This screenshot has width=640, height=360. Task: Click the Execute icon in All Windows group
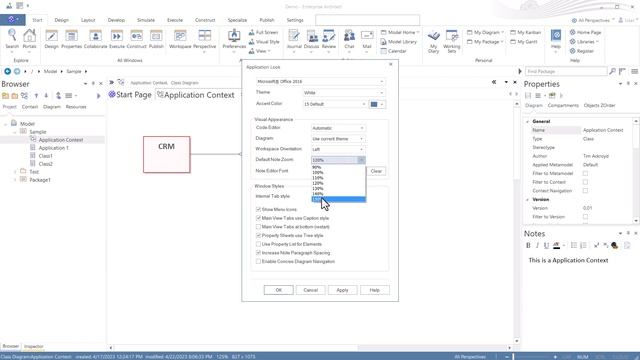[117, 39]
